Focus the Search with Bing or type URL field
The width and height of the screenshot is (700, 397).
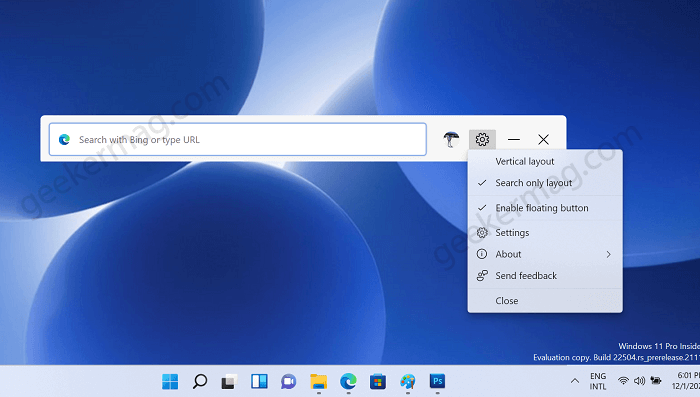pyautogui.click(x=238, y=139)
